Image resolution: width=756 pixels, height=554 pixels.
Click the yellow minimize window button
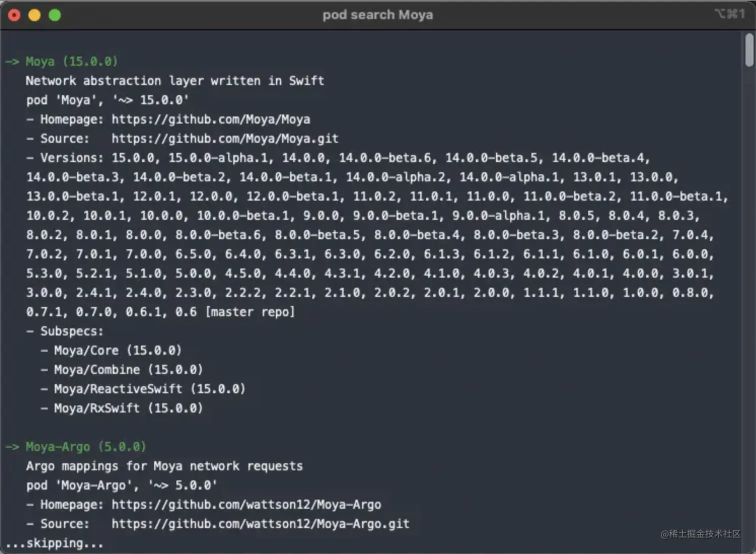click(x=34, y=15)
